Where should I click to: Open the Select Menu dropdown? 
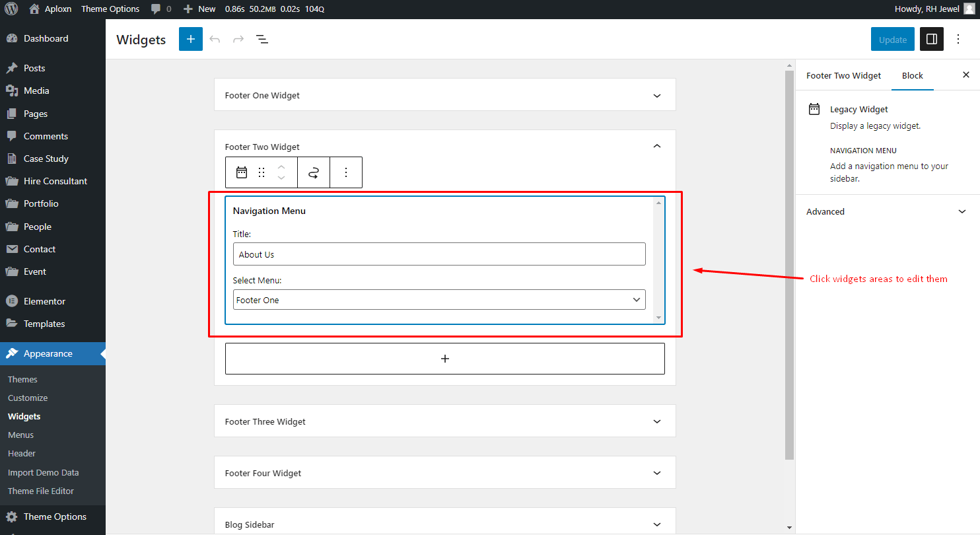tap(439, 300)
